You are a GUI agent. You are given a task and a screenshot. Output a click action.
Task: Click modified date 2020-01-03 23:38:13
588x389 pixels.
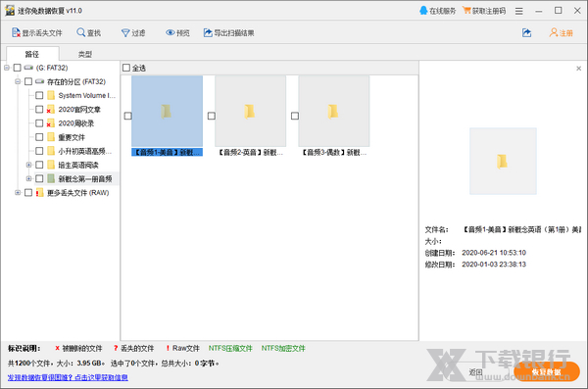pos(494,265)
